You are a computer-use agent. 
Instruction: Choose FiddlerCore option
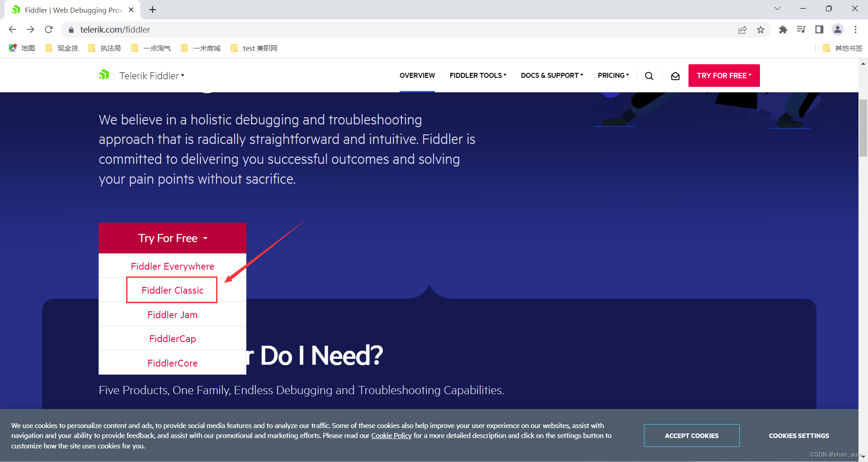172,363
